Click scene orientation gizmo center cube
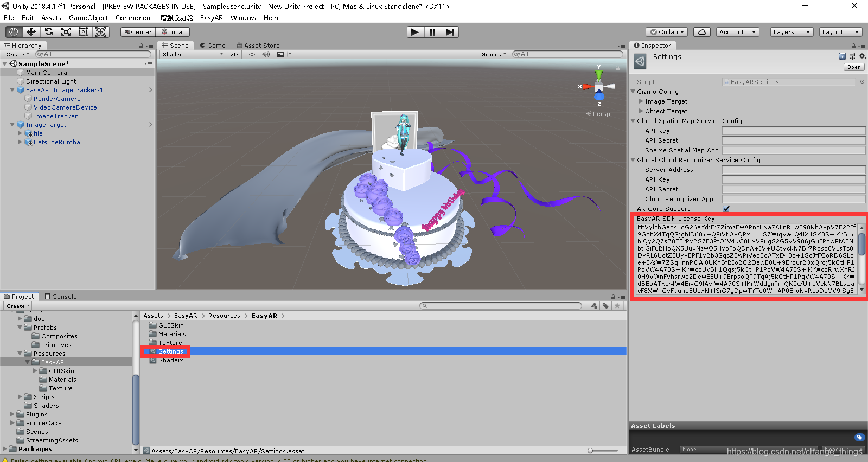Image resolution: width=868 pixels, height=462 pixels. pos(599,87)
